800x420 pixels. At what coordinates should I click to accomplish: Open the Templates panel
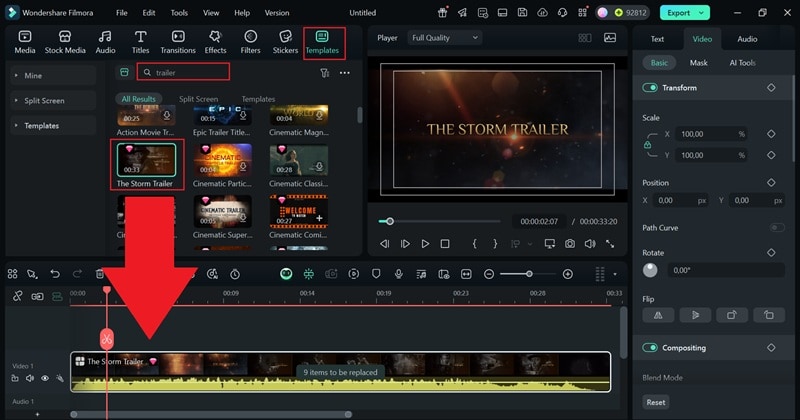(x=322, y=42)
